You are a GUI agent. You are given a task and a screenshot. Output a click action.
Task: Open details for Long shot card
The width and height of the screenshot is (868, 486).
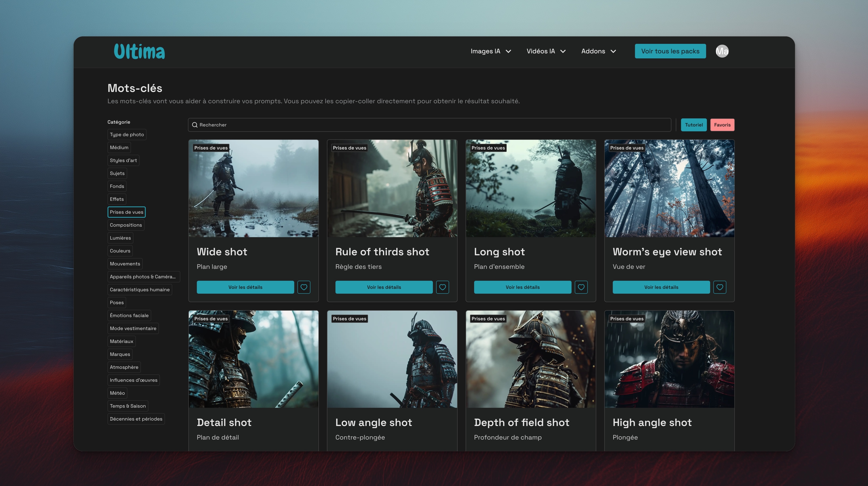click(x=522, y=287)
